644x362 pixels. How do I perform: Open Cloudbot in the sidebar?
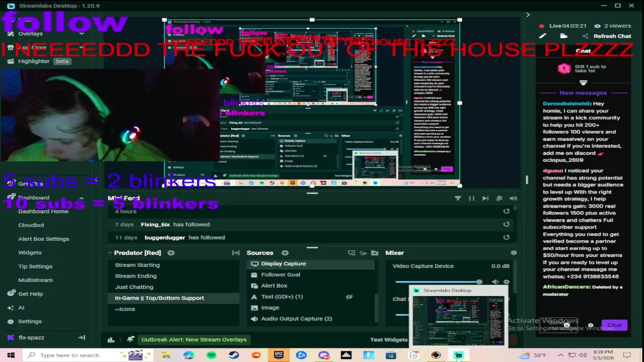31,225
